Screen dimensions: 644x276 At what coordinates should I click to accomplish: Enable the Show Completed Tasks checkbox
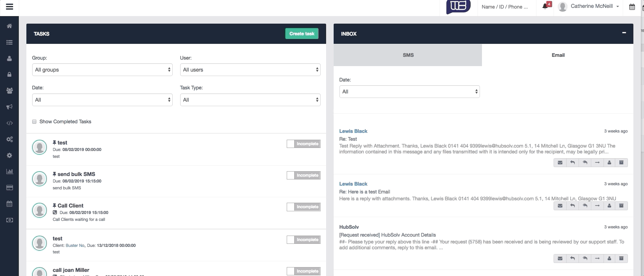point(34,122)
